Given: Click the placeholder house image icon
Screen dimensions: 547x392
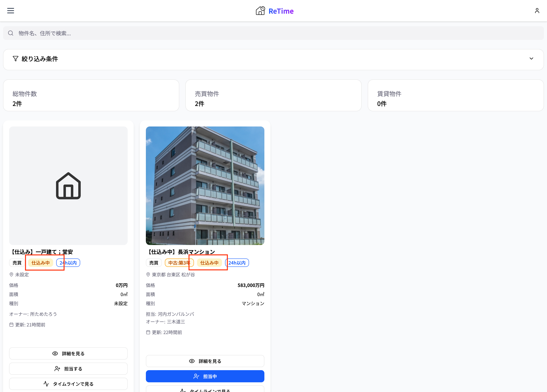Looking at the screenshot, I should click(x=68, y=186).
